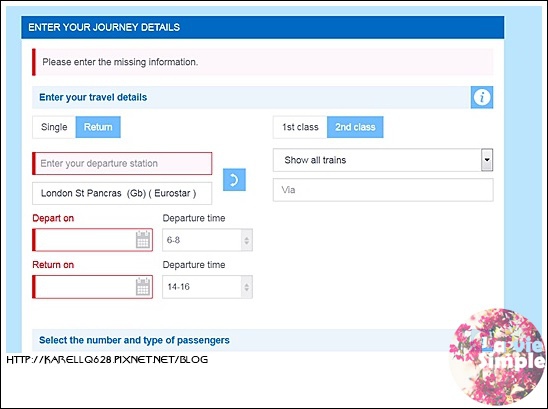Swap departure and arrival stations
The height and width of the screenshot is (409, 548).
[234, 180]
